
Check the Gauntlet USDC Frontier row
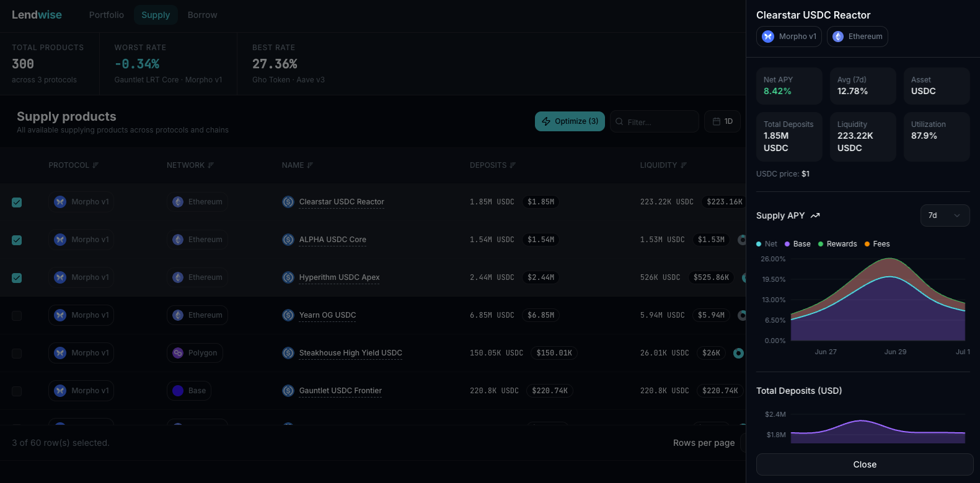pyautogui.click(x=17, y=391)
